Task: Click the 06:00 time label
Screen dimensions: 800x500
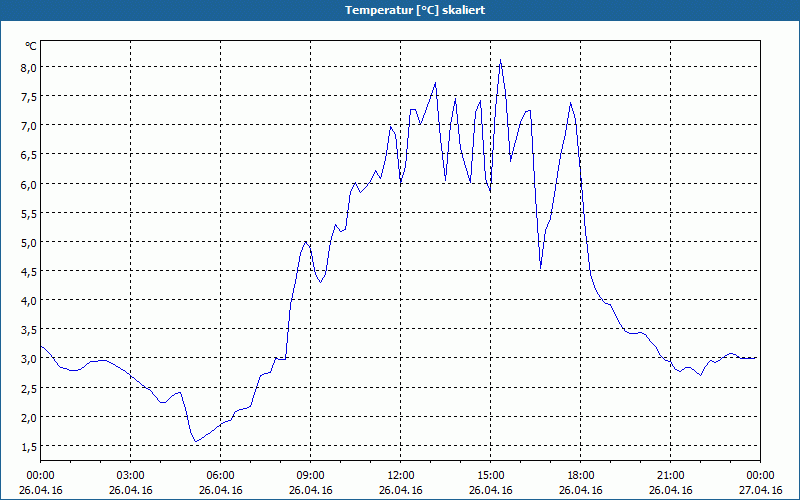Action: (x=220, y=476)
